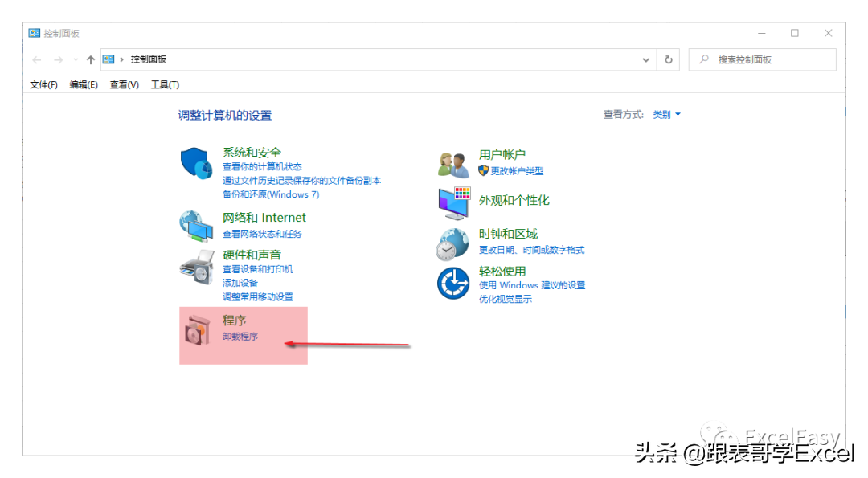Click 调整常用移动设置 link
This screenshot has width=868, height=478.
coord(258,296)
